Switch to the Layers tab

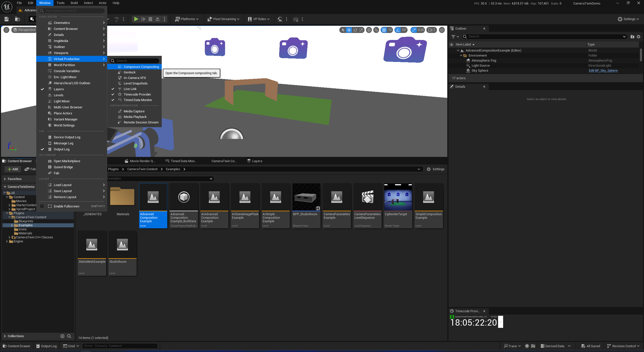[255, 161]
